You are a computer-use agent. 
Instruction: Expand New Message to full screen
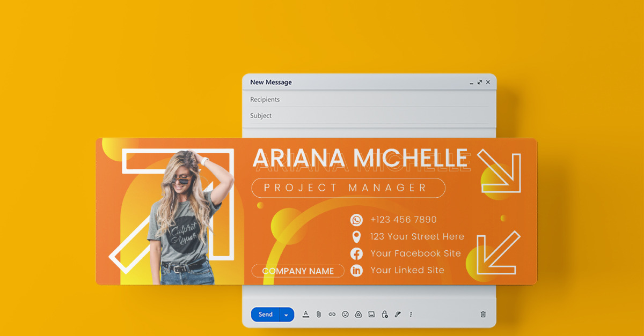(x=480, y=83)
